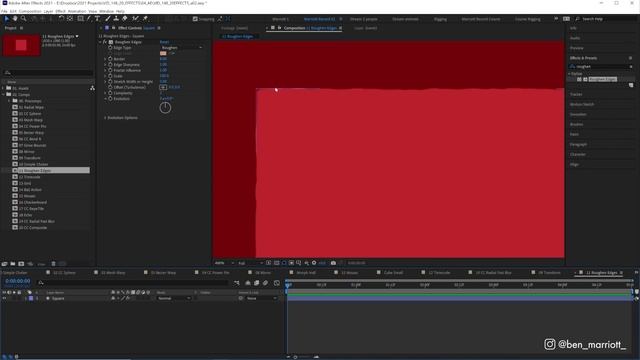Open the Tracker panel
The width and height of the screenshot is (640, 360).
576,94
